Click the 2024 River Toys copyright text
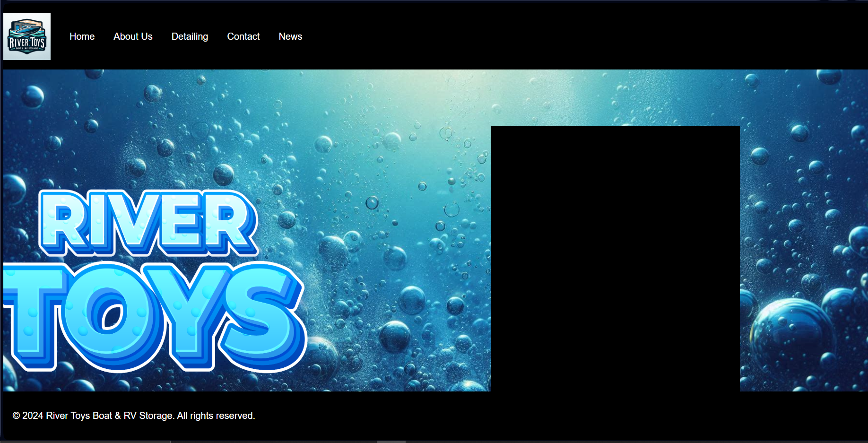This screenshot has width=868, height=443. pos(134,416)
